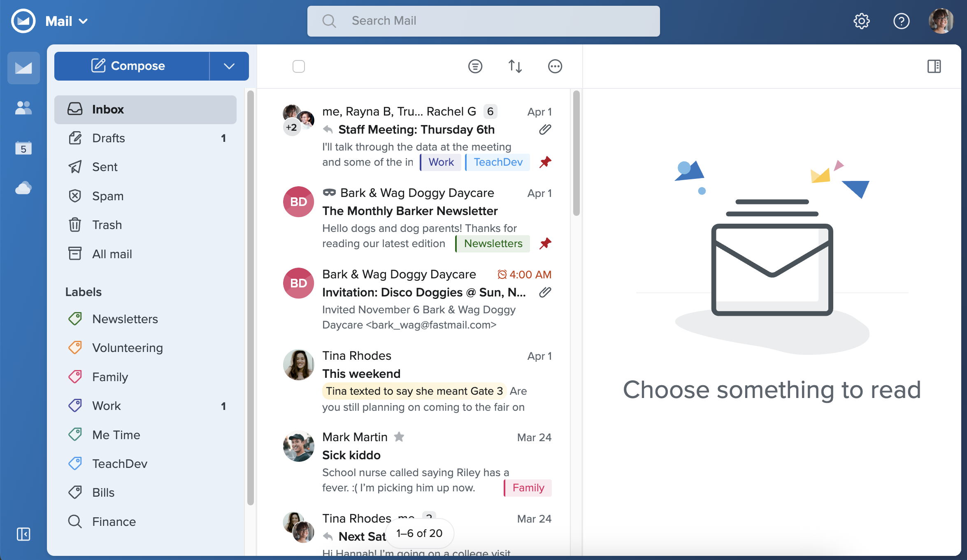Open the settings gear icon
Viewport: 967px width, 560px height.
pyautogui.click(x=861, y=21)
